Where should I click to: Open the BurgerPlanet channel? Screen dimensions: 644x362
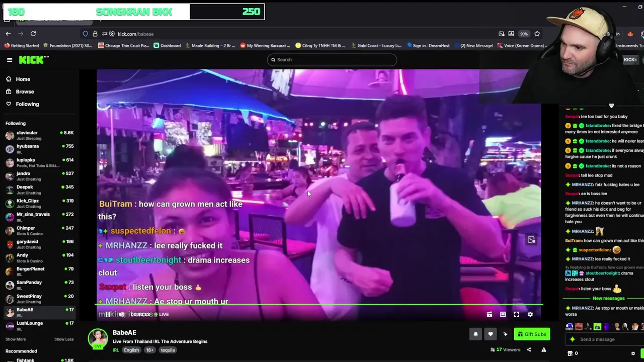39,271
